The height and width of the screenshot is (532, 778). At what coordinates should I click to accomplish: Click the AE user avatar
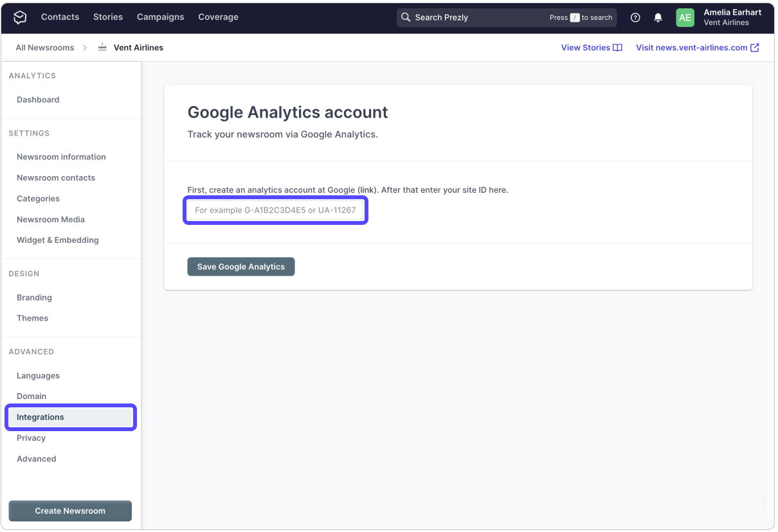(x=685, y=17)
